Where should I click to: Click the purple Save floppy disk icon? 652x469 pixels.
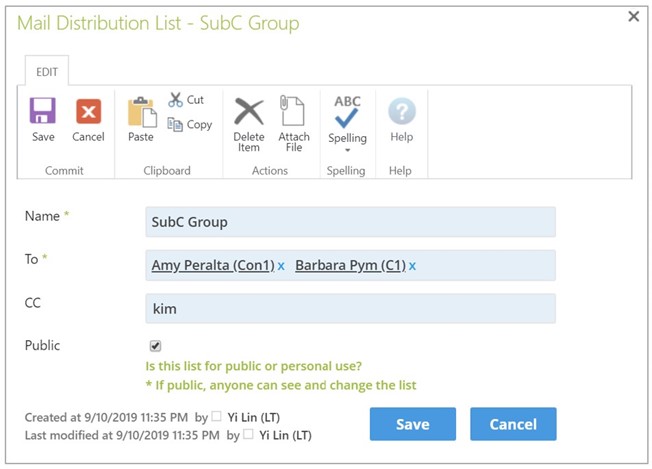42,111
